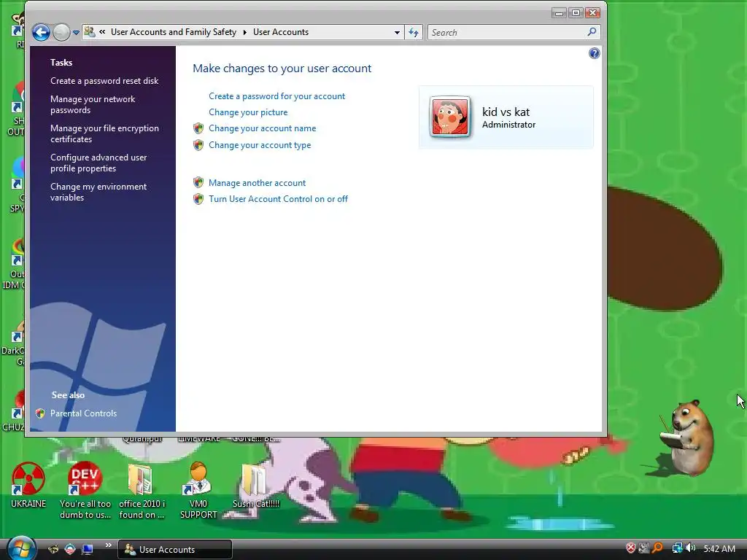Click the first Quick Launch icon
The image size is (747, 560).
coord(53,549)
